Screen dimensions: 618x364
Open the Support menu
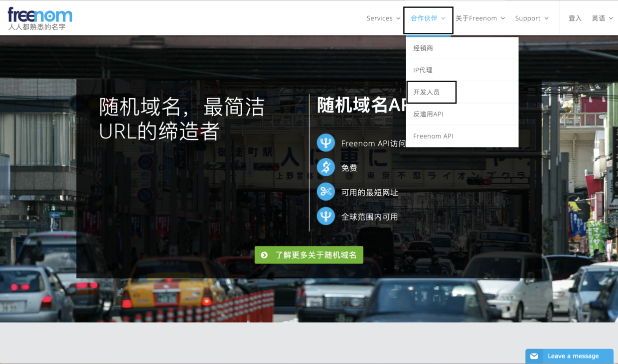(x=532, y=18)
